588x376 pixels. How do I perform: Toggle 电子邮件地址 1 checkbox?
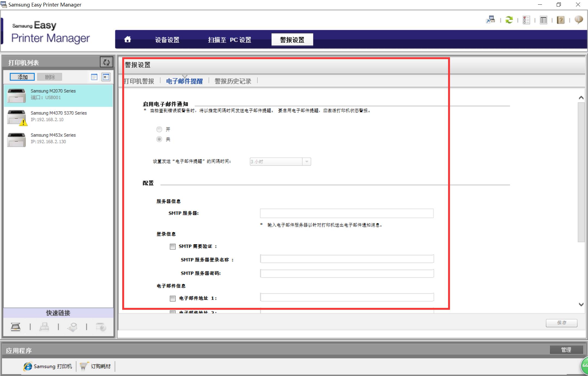(173, 299)
